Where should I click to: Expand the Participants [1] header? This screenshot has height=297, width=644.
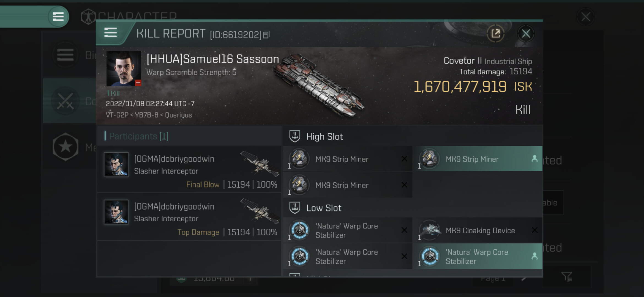(x=139, y=136)
